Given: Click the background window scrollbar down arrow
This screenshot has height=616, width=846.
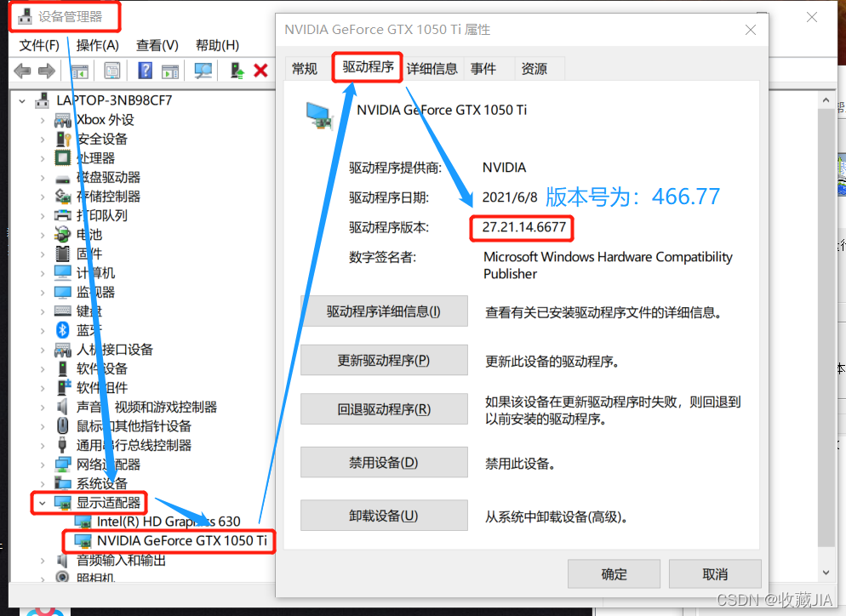Looking at the screenshot, I should coord(826,573).
